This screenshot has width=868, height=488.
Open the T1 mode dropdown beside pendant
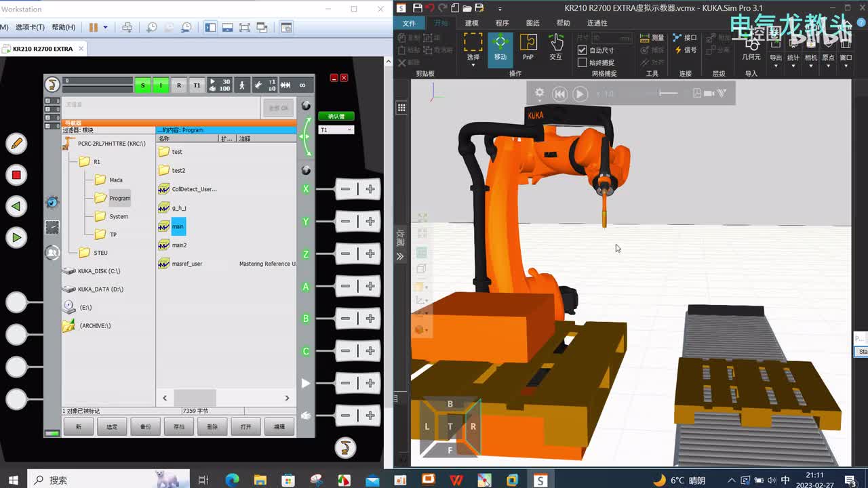336,129
